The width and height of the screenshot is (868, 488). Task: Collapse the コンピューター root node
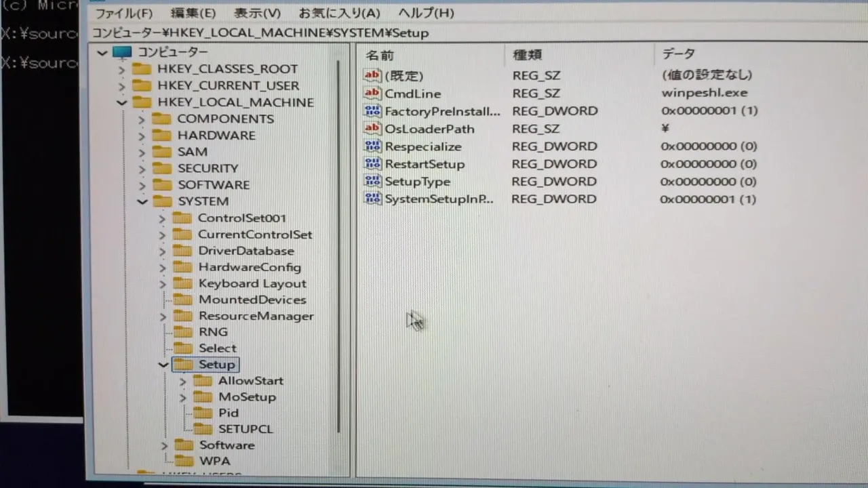pyautogui.click(x=102, y=52)
